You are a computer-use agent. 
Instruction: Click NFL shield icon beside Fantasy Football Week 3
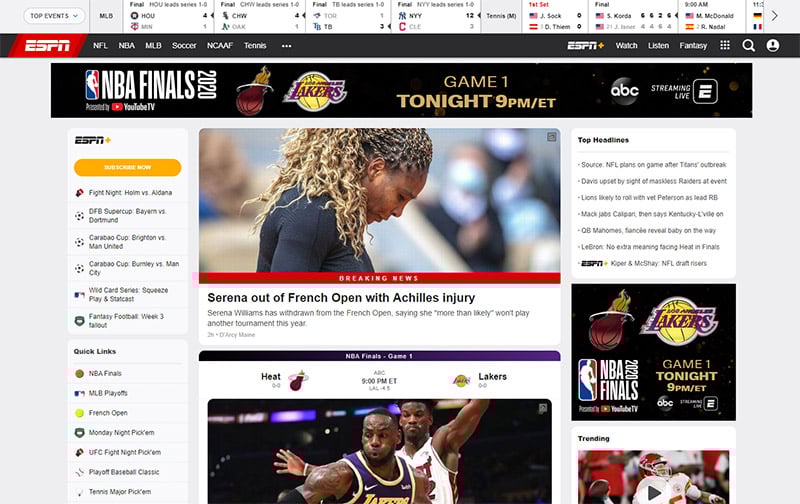[80, 321]
